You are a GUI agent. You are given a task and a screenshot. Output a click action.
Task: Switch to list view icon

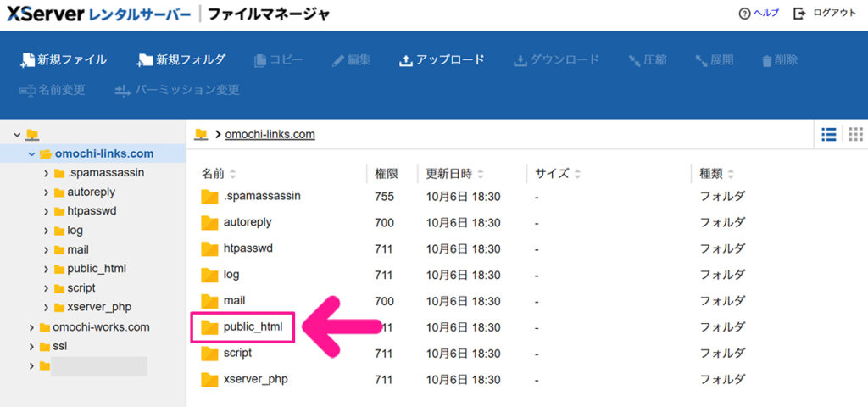point(829,134)
